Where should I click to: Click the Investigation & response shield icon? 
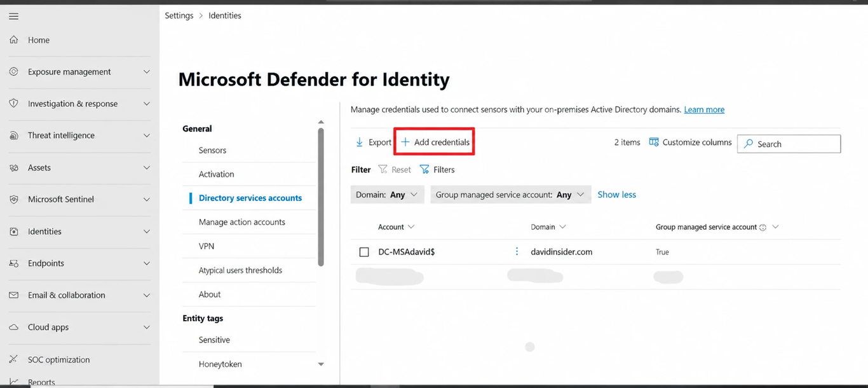coord(14,104)
